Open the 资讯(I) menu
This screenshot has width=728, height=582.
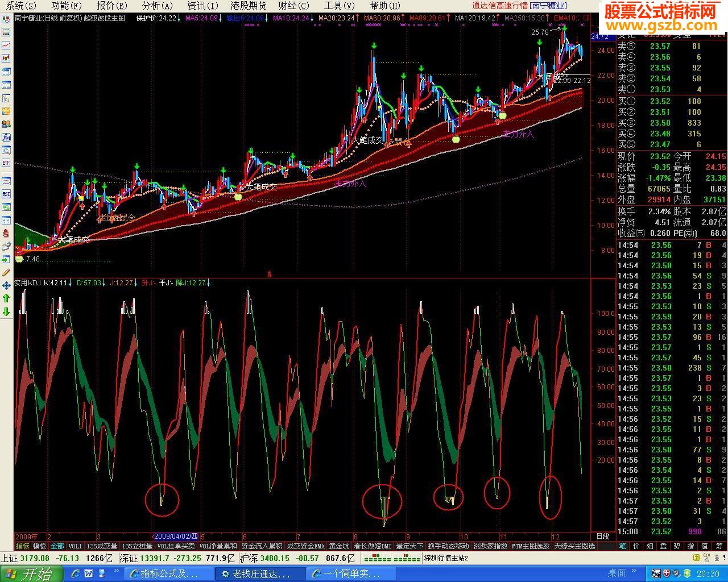[x=202, y=6]
